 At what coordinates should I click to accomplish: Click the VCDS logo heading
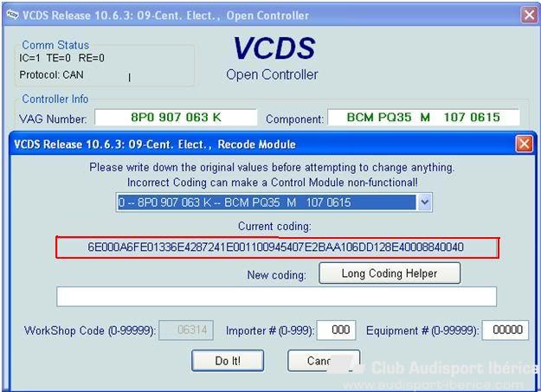tap(274, 48)
